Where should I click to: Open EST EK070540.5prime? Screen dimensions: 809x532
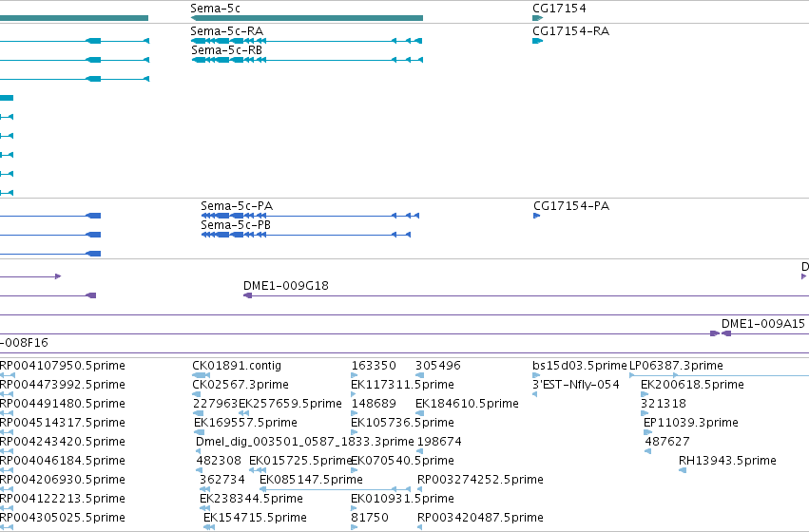402,461
